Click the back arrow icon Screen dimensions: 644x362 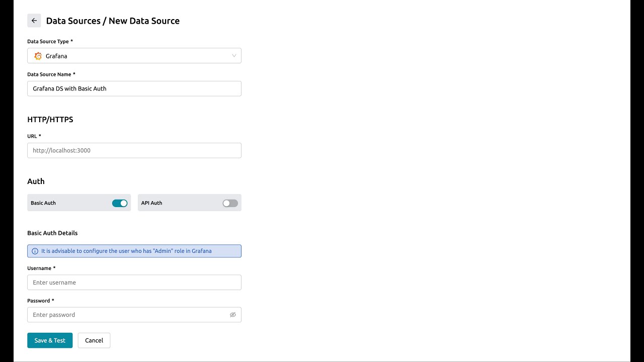point(34,21)
